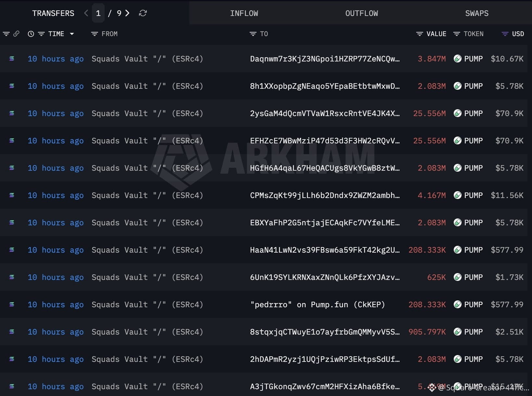Open recipient address 8stqxjqCTWuyE1o7ayfrbGmQMMyvV5S…

(325, 332)
